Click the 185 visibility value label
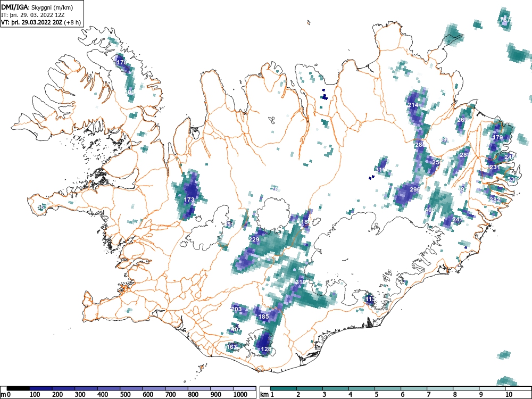The width and height of the screenshot is (532, 399). coord(264,317)
